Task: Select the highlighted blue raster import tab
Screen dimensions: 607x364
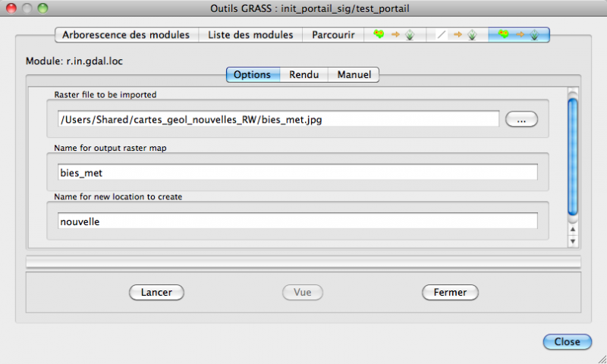Action: pyautogui.click(x=519, y=35)
